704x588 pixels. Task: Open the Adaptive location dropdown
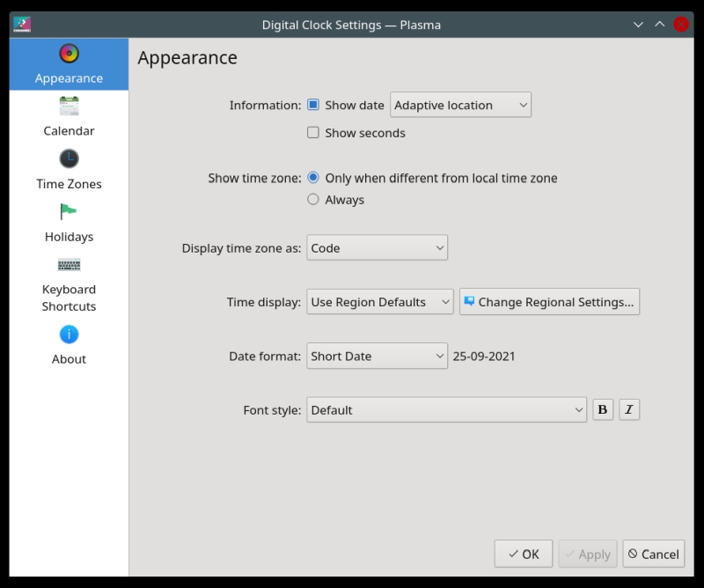(x=460, y=105)
